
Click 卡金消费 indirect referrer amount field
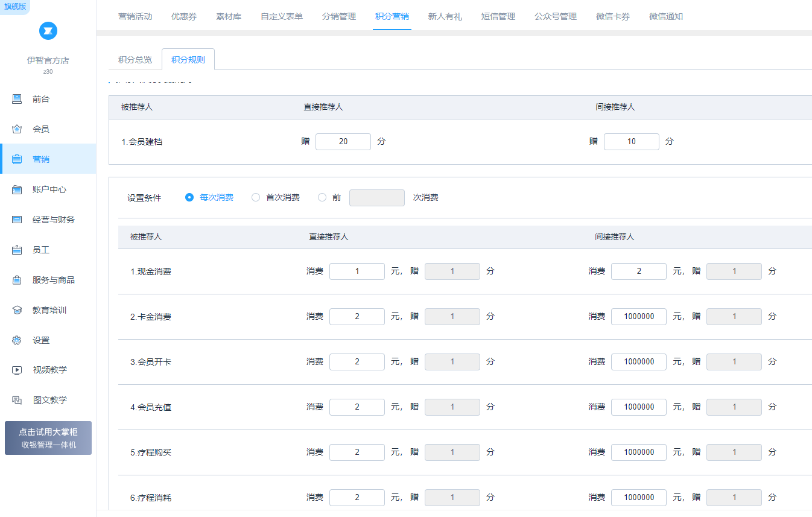639,317
